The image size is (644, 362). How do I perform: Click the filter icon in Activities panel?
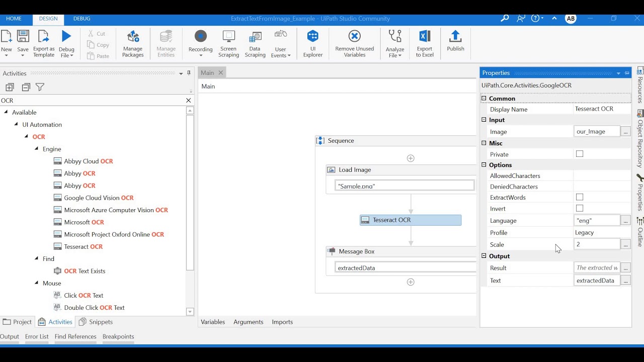(x=40, y=87)
